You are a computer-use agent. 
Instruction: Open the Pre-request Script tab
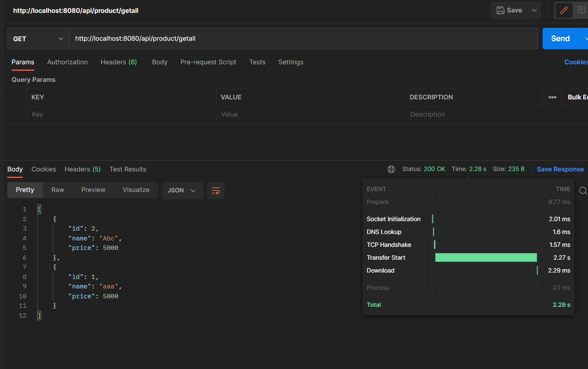pyautogui.click(x=208, y=62)
